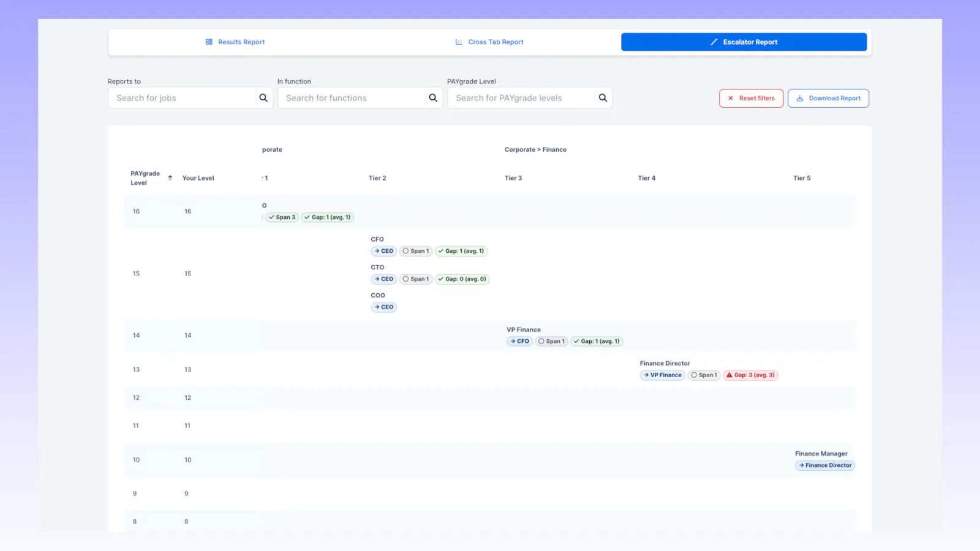Click the red Gap: 3 (avg. 3) warning badge
The height and width of the screenshot is (551, 980).
[x=751, y=375]
